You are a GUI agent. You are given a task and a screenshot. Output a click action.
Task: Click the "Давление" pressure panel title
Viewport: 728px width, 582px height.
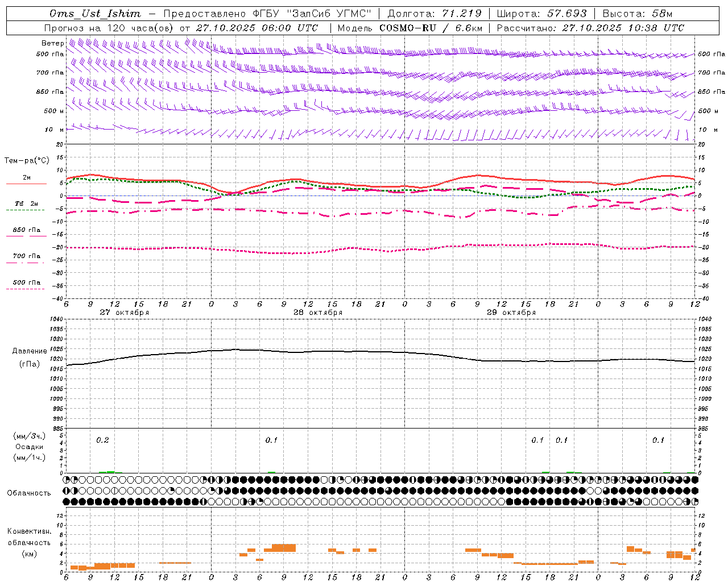pyautogui.click(x=30, y=351)
